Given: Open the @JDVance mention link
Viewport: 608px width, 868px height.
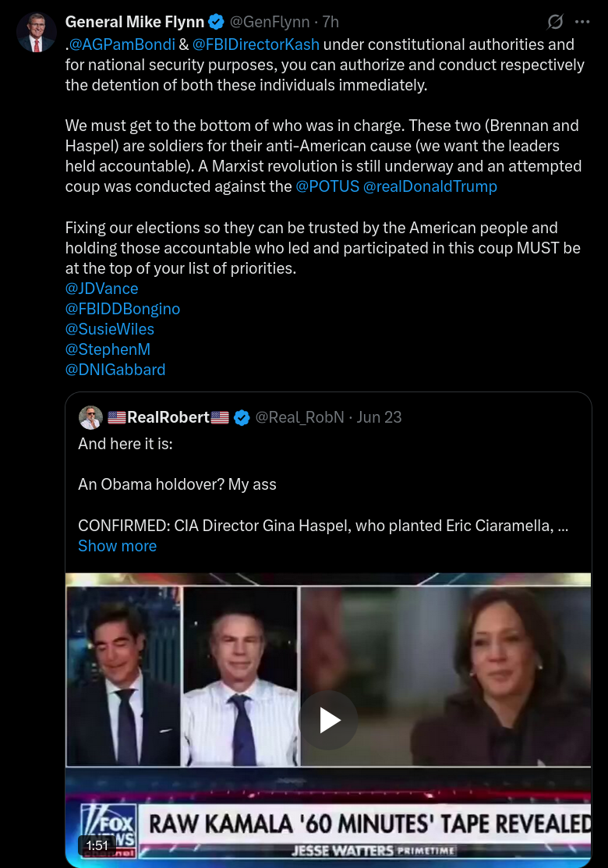Looking at the screenshot, I should pos(102,289).
